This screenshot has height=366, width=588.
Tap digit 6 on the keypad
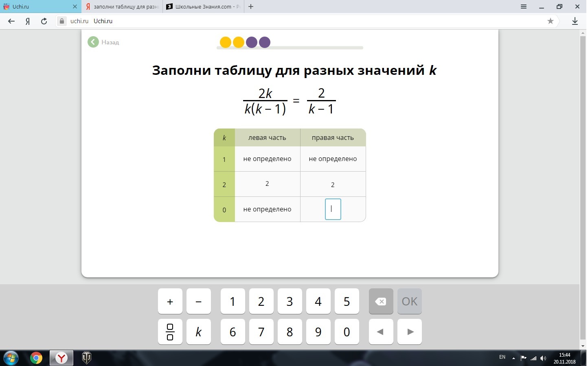click(233, 332)
